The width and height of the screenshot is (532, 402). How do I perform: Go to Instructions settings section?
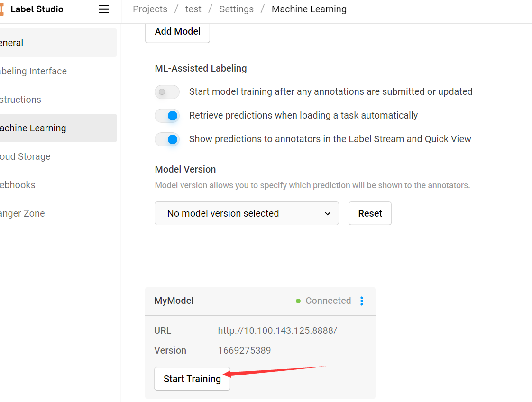[x=58, y=100]
